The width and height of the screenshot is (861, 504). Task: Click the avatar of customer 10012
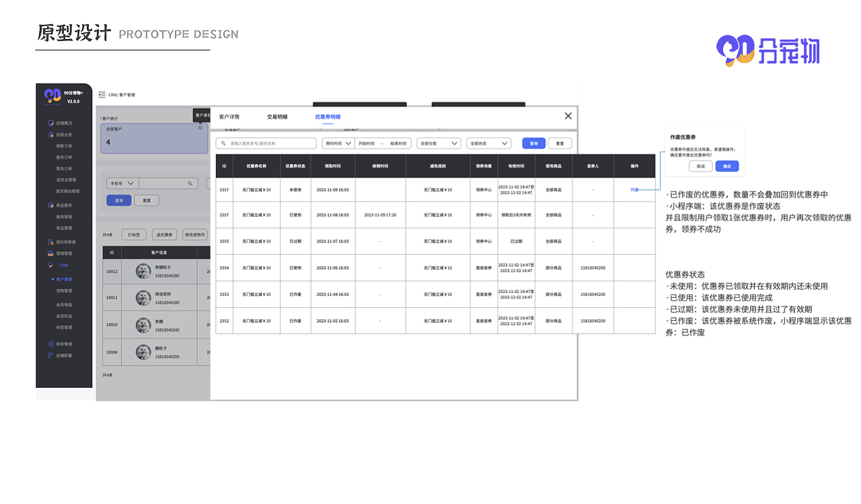[x=143, y=271]
